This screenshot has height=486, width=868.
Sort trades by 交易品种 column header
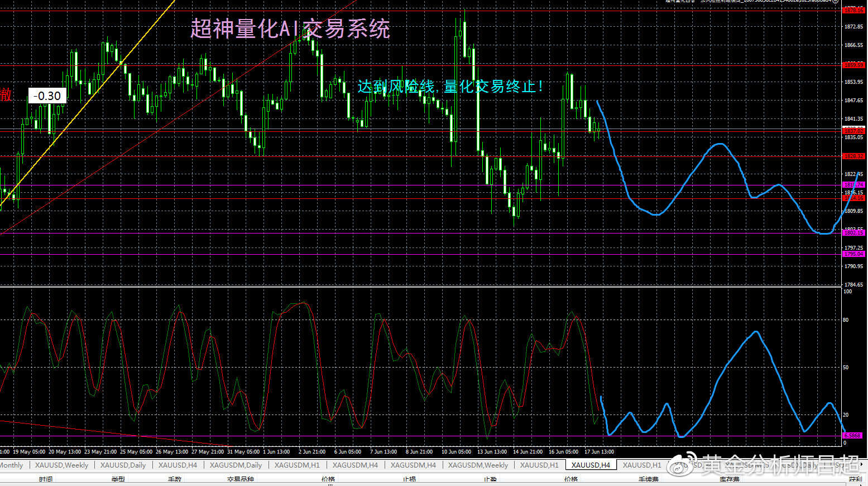click(x=241, y=479)
